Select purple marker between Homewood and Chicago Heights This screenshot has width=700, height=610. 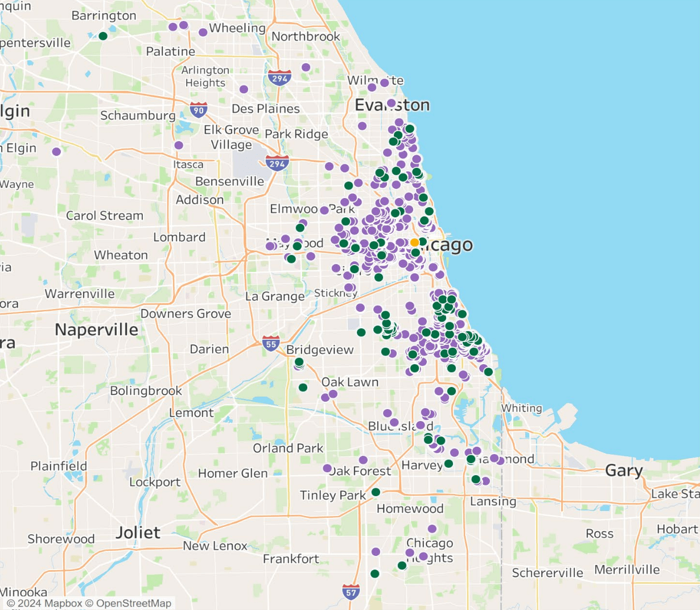tap(432, 529)
